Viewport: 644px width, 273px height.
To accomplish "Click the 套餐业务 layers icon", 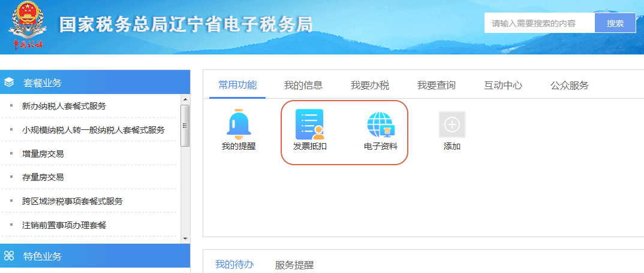I will pyautogui.click(x=9, y=83).
